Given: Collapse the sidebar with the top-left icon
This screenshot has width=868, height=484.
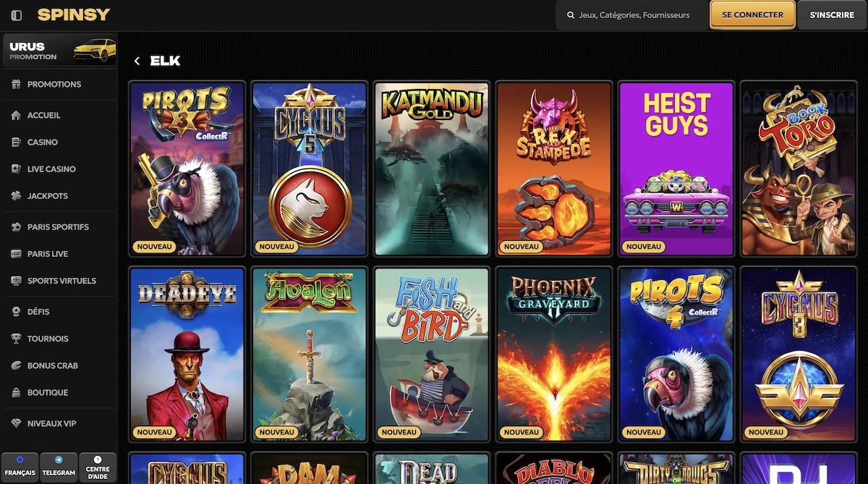Looking at the screenshot, I should click(x=16, y=14).
